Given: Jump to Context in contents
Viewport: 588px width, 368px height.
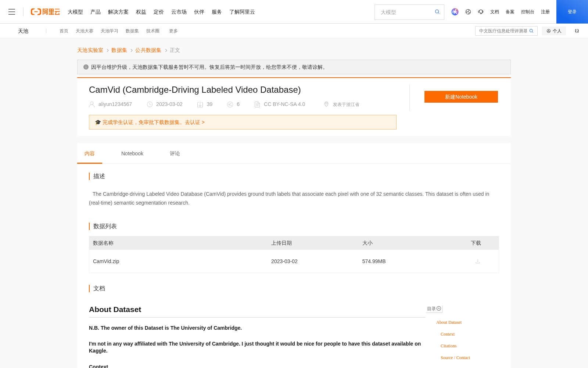Looking at the screenshot, I should pos(448,334).
